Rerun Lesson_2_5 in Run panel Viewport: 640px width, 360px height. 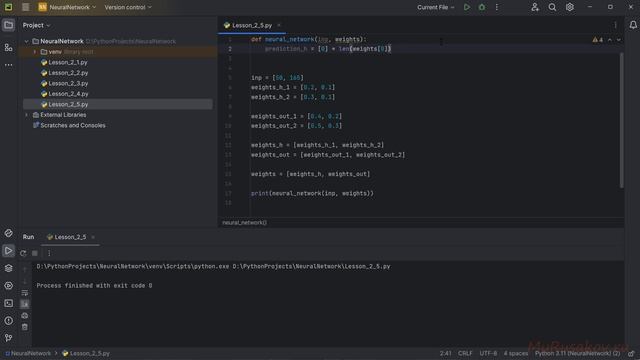(23, 253)
